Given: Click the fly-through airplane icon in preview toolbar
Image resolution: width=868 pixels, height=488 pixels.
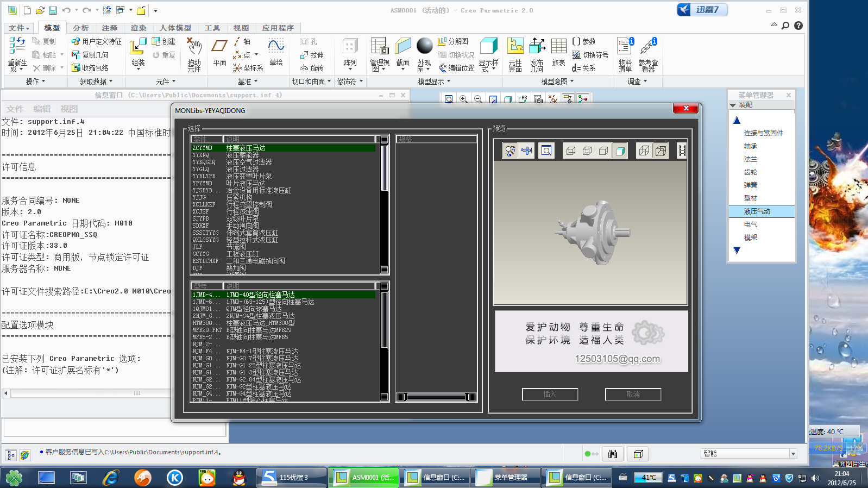Looking at the screenshot, I should (x=526, y=151).
